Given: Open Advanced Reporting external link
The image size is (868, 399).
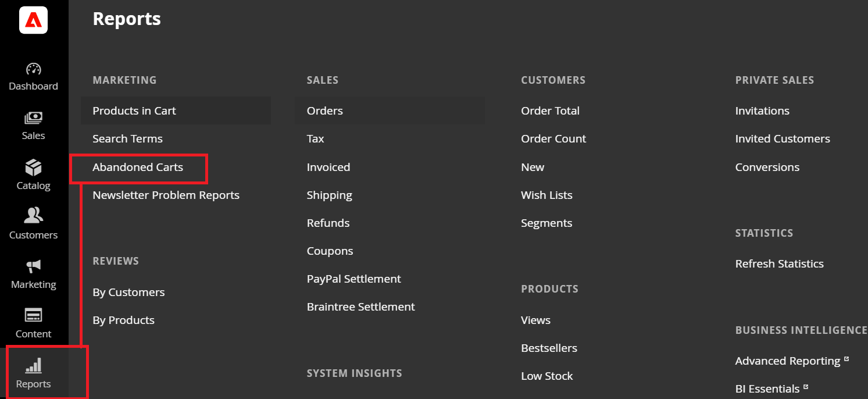Looking at the screenshot, I should click(x=787, y=361).
